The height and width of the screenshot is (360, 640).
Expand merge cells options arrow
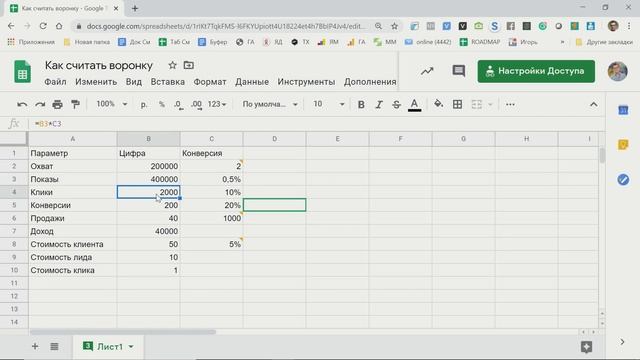pos(490,104)
